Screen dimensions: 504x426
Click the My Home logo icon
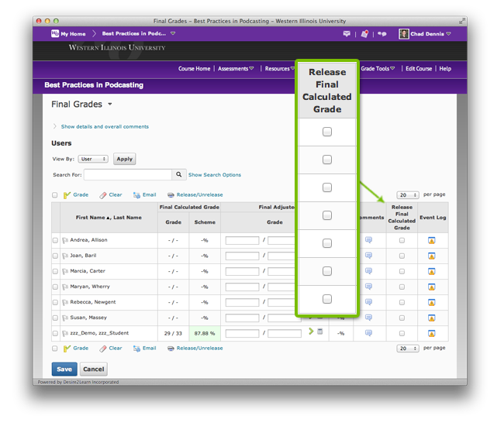tap(55, 33)
